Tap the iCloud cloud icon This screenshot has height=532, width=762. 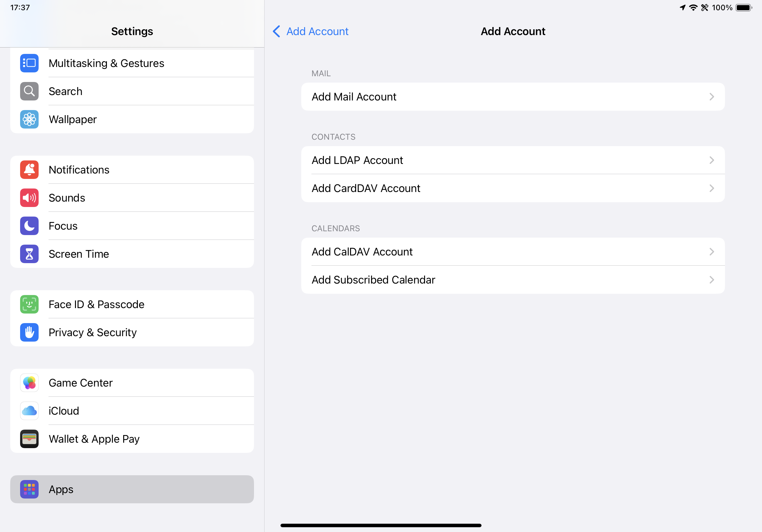(x=29, y=410)
